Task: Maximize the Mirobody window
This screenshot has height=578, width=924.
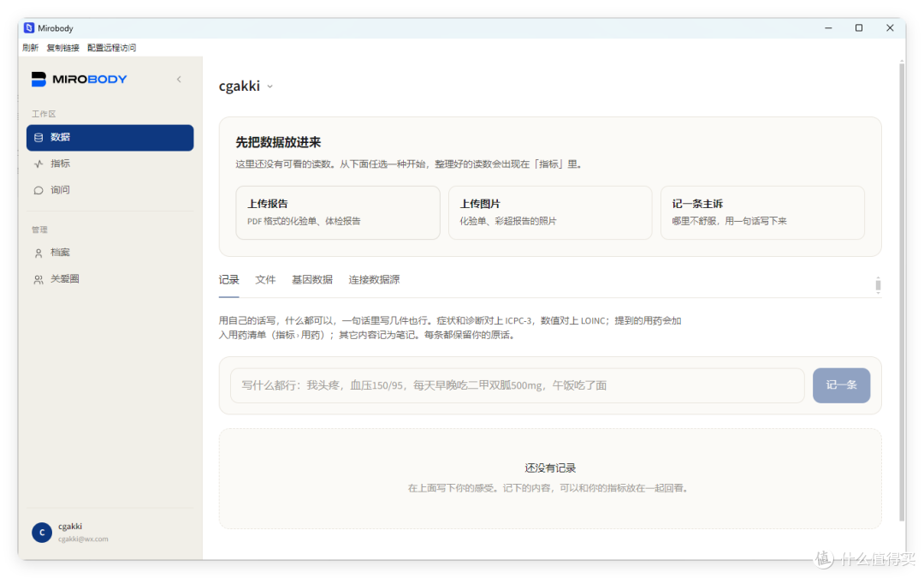Action: point(859,27)
